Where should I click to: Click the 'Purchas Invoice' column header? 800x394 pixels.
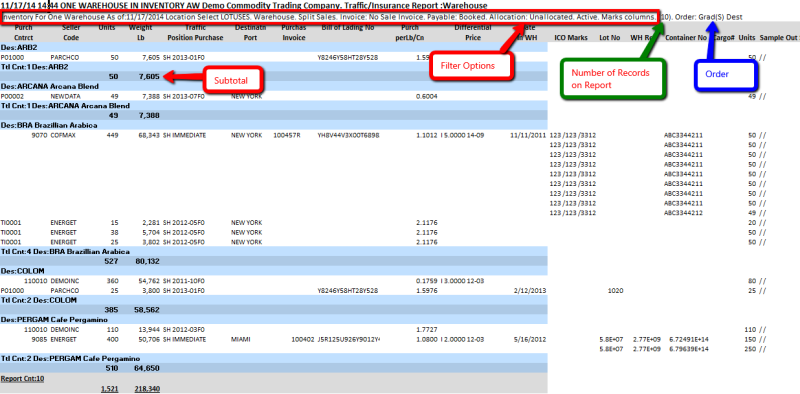pos(293,33)
